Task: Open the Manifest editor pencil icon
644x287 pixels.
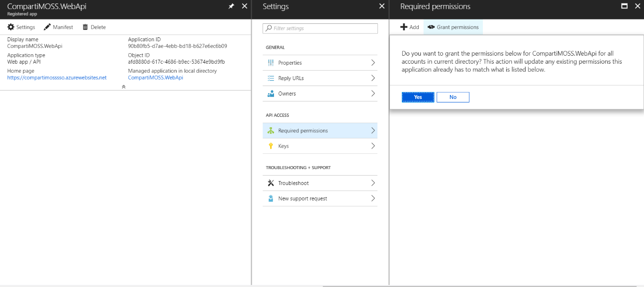Action: [47, 27]
